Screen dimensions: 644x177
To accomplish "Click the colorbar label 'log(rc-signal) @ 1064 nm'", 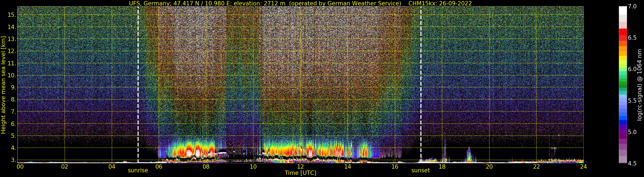I will click(x=639, y=85).
